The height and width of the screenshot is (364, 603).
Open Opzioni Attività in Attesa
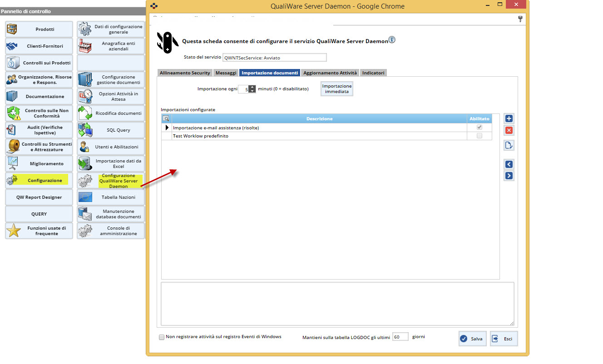point(111,97)
